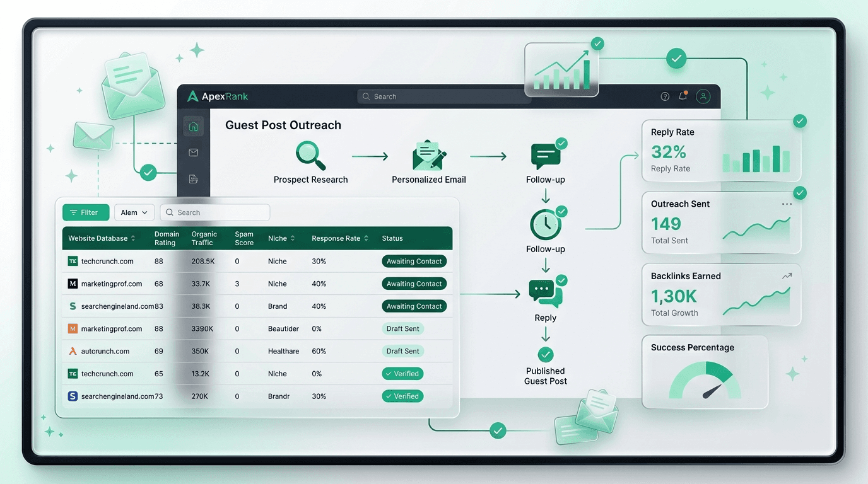Select the home icon in sidebar

[194, 127]
